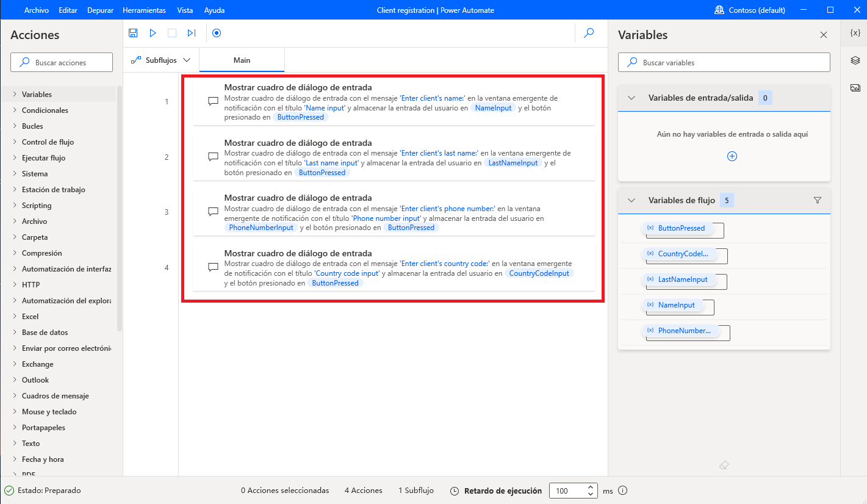Open the Subflujos dropdown

point(160,59)
